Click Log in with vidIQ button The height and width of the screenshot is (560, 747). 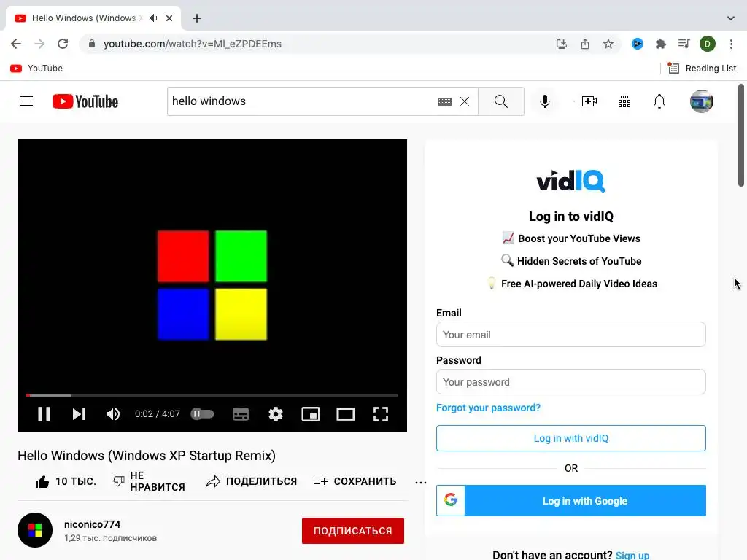[x=570, y=438]
